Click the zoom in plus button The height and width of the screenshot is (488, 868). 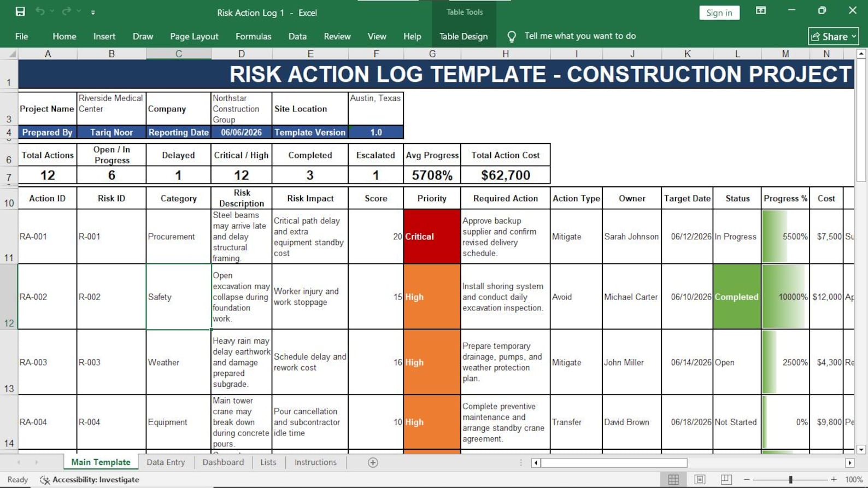coord(834,479)
